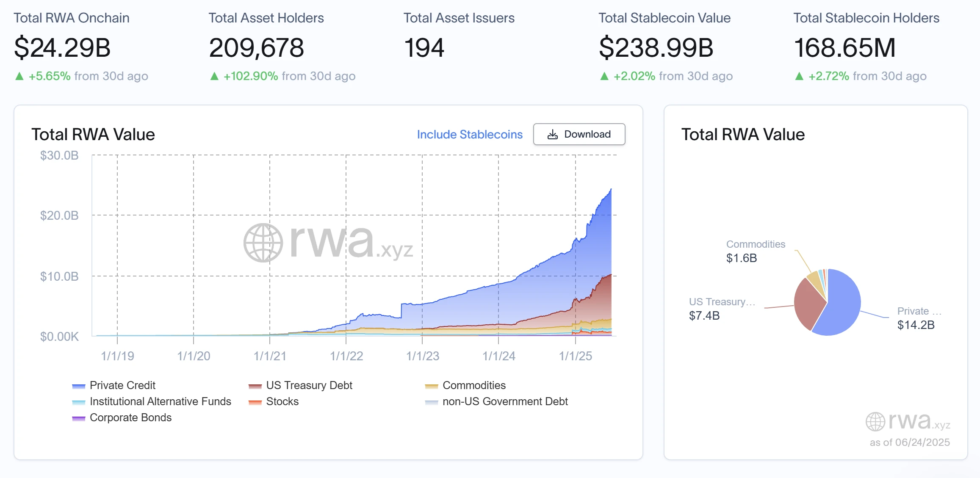Click the download icon in Download button
Viewport: 980px width, 478px height.
pos(553,134)
